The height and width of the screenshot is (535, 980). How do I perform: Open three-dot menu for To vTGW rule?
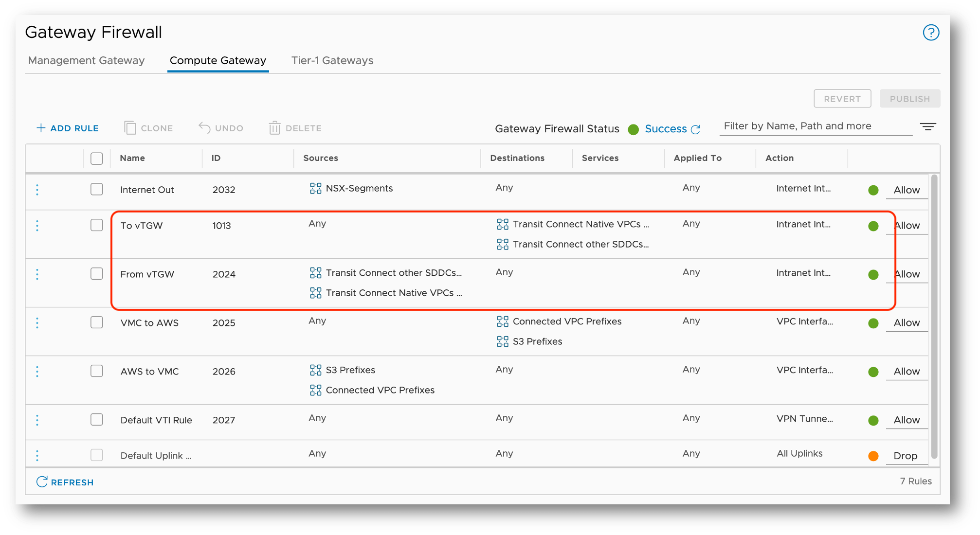37,226
